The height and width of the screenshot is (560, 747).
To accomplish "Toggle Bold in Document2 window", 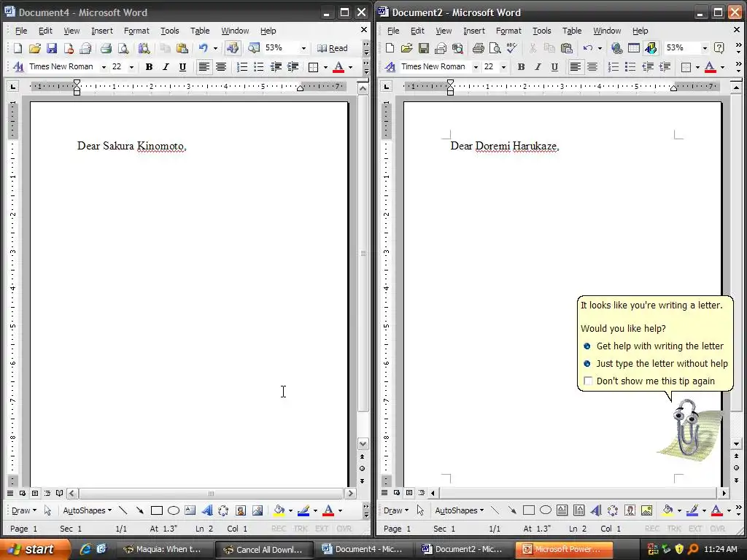I will (521, 66).
